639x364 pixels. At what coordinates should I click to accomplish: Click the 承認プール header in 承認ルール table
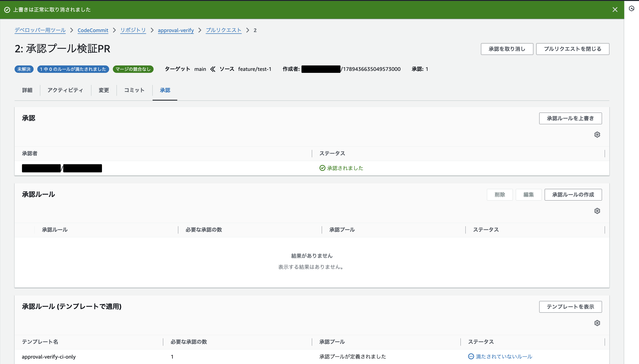pos(342,229)
